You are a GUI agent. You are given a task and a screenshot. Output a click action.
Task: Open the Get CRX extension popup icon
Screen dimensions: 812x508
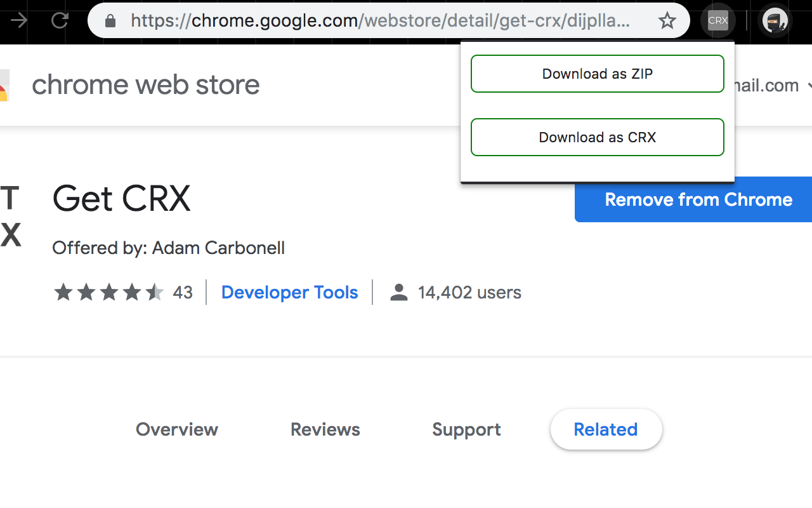[x=717, y=20]
